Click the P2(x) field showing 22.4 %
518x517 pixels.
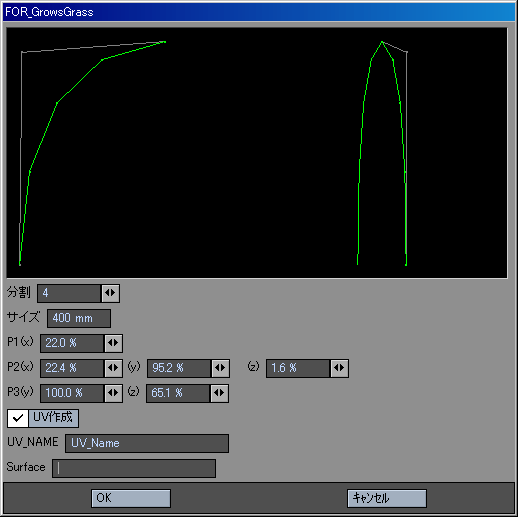(72, 368)
